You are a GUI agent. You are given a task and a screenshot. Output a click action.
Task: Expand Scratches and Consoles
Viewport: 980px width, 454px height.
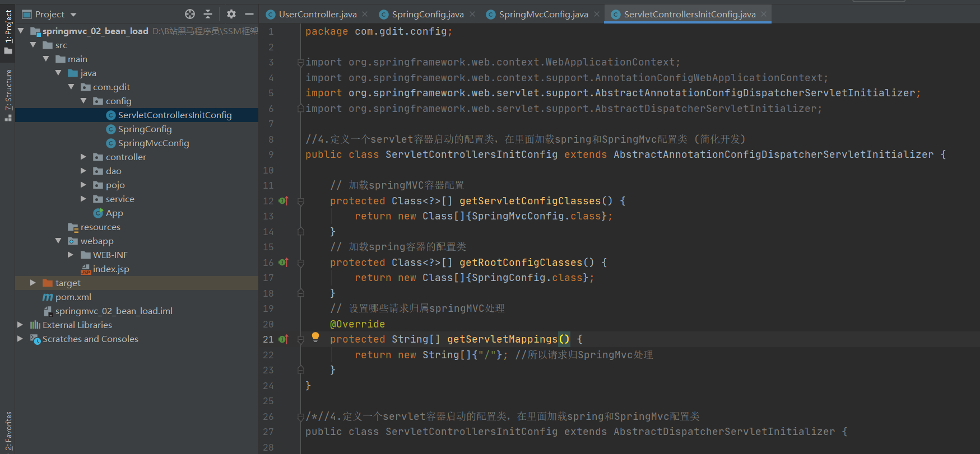coord(21,339)
